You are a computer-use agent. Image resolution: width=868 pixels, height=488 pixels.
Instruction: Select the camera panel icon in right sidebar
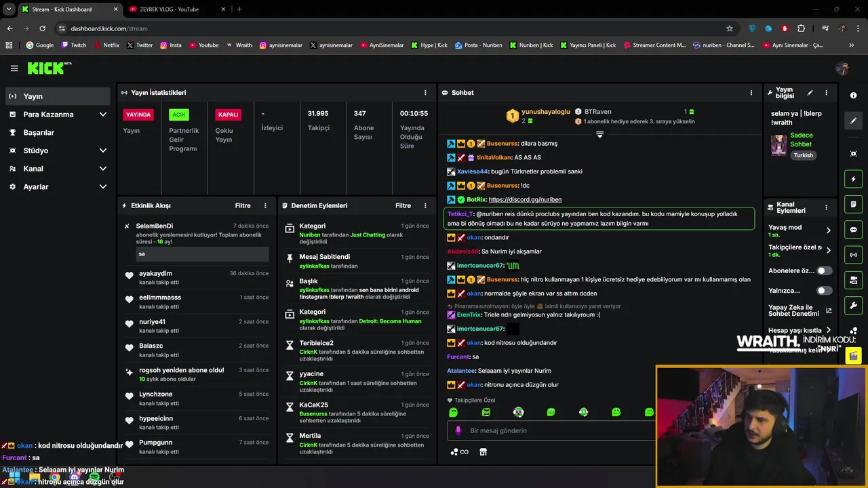[x=853, y=280]
